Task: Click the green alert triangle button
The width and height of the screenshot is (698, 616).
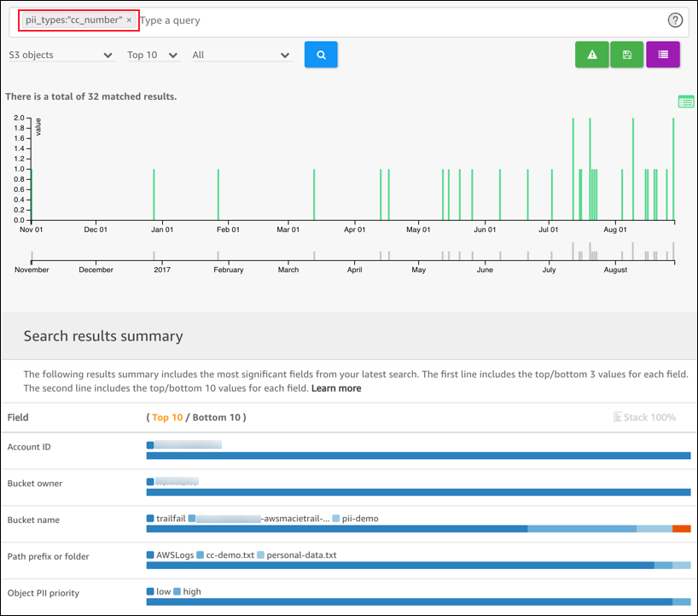Action: pos(592,54)
